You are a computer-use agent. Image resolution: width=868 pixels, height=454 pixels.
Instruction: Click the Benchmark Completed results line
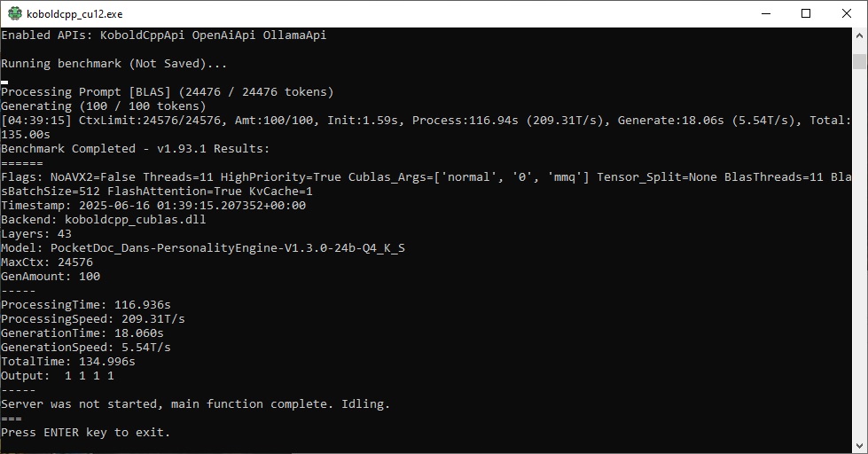[x=135, y=148]
